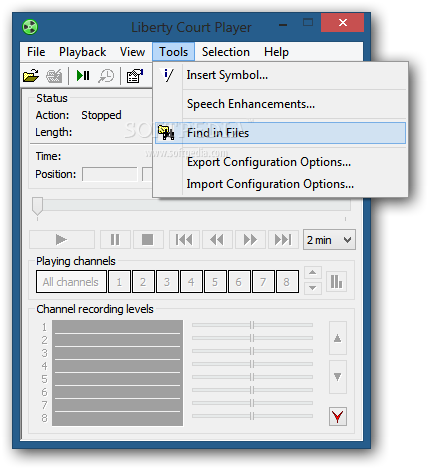The height and width of the screenshot is (469, 429).
Task: Toggle playing channel 8
Action: coord(287,282)
